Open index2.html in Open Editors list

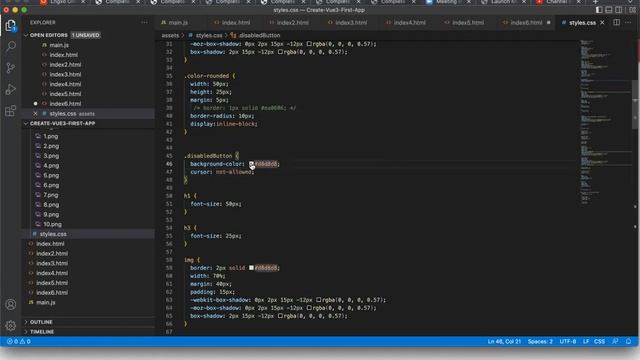click(65, 64)
